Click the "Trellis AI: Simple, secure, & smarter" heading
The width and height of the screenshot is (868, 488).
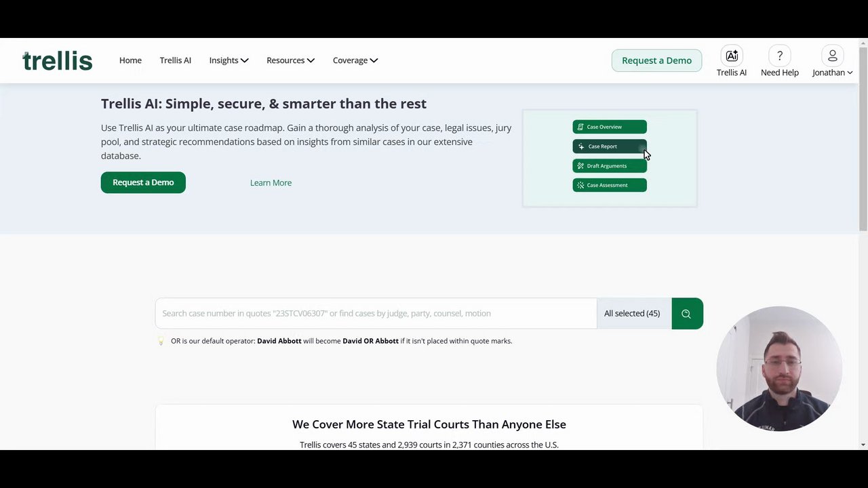click(264, 104)
